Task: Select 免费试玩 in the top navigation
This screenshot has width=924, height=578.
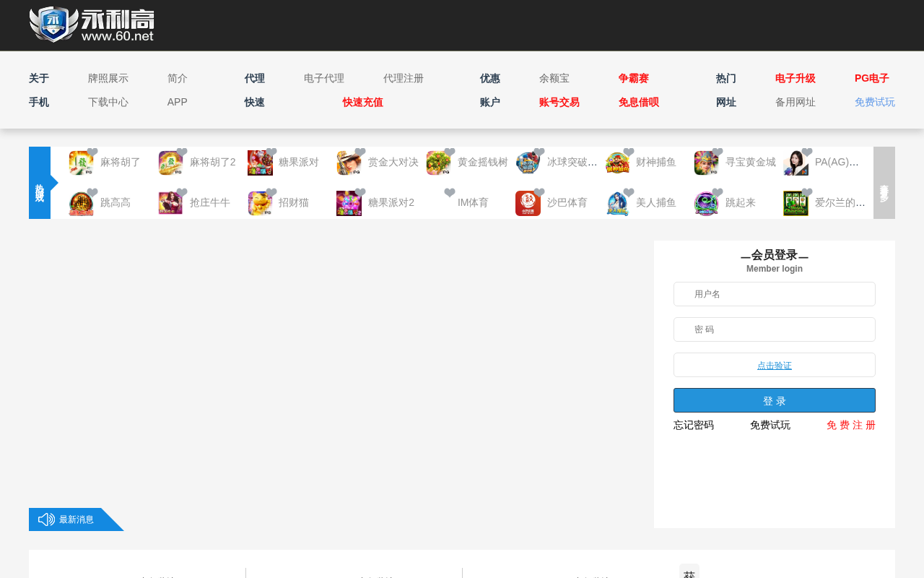Action: click(875, 103)
